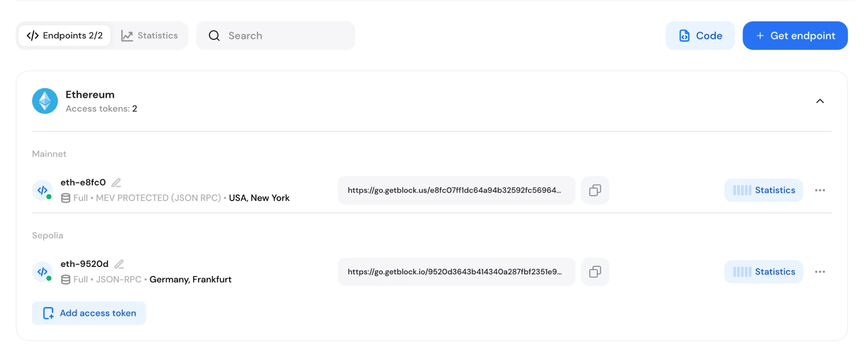The image size is (868, 352).
Task: Switch to the Statistics tab
Action: coord(151,35)
